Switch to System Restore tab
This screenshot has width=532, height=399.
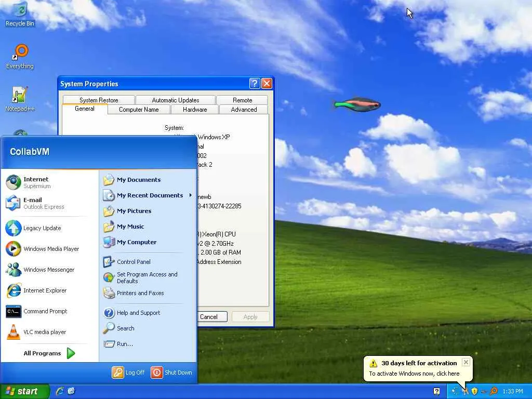point(99,100)
